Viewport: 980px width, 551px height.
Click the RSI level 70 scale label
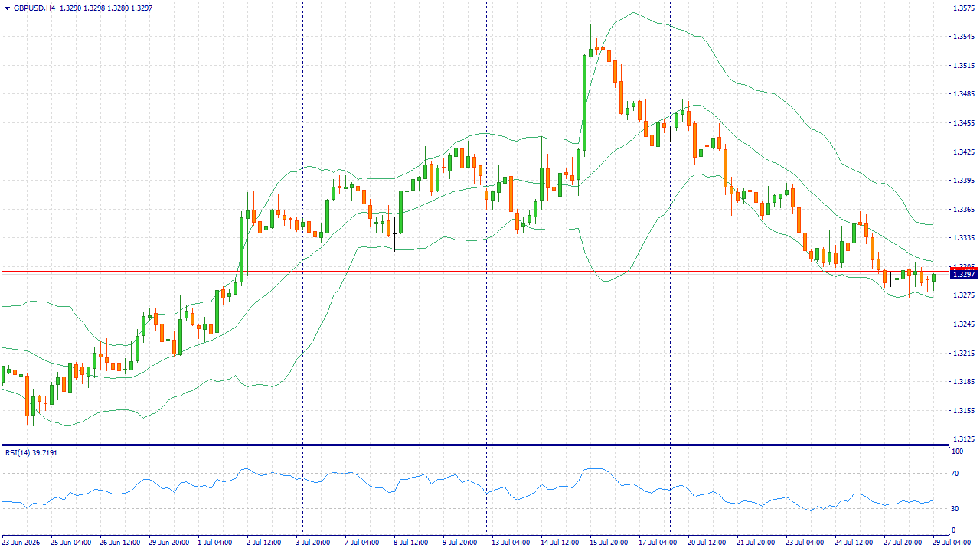(x=955, y=474)
